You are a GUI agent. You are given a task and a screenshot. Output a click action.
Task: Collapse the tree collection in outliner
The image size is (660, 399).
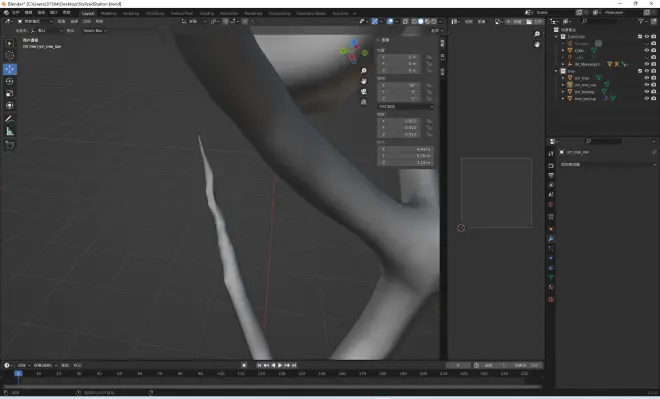(x=556, y=71)
